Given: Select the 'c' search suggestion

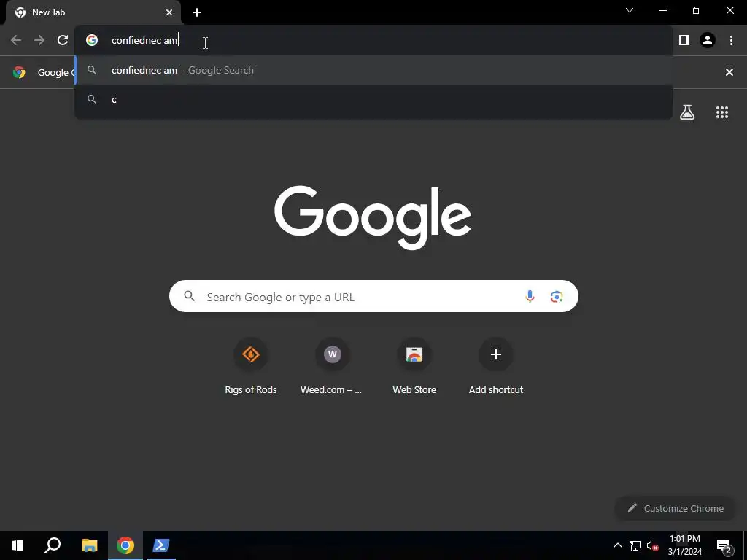Looking at the screenshot, I should [x=373, y=99].
